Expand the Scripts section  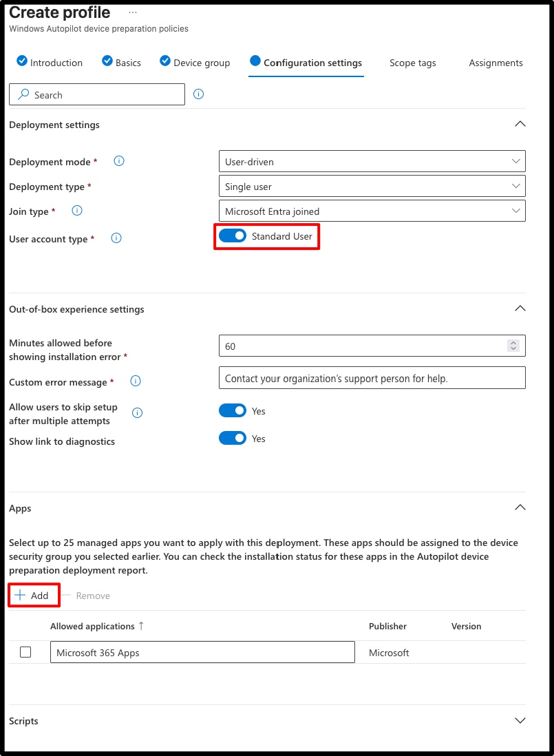520,721
